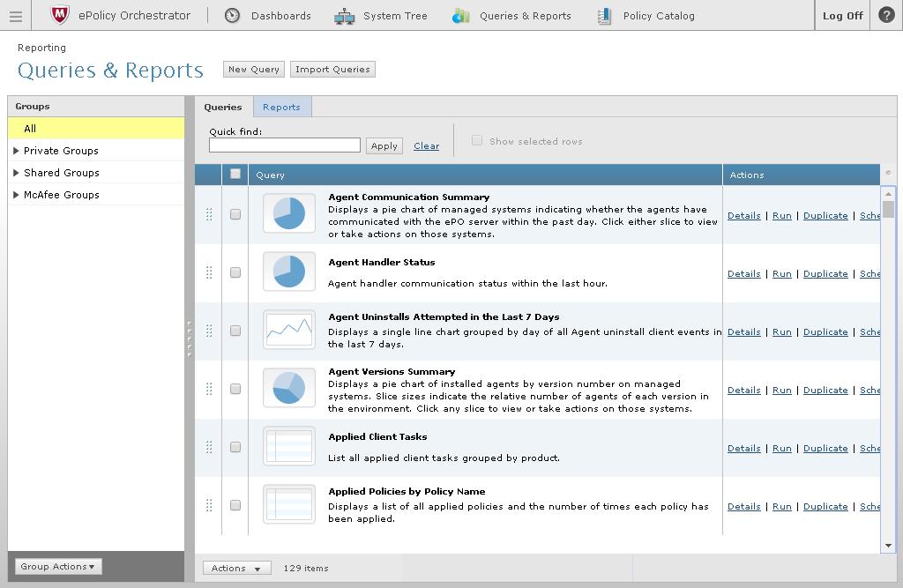The image size is (903, 588).
Task: Check the Agent Versions Summary row checkbox
Action: point(235,389)
